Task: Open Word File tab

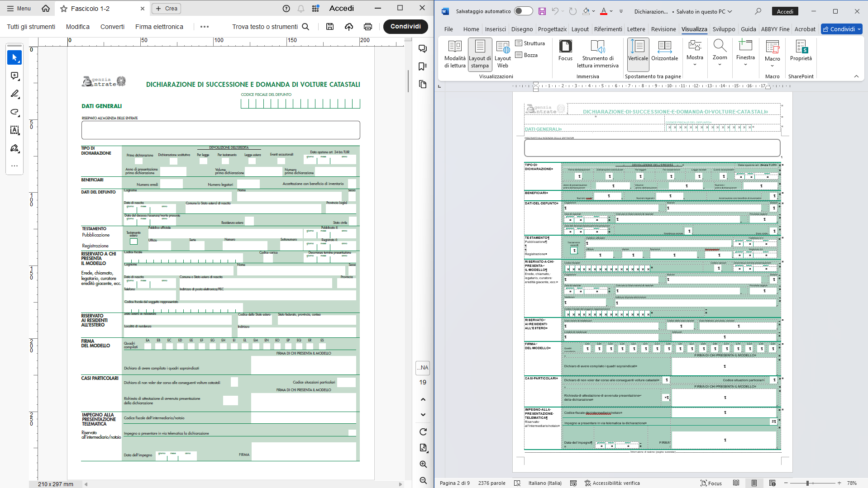Action: [x=448, y=29]
